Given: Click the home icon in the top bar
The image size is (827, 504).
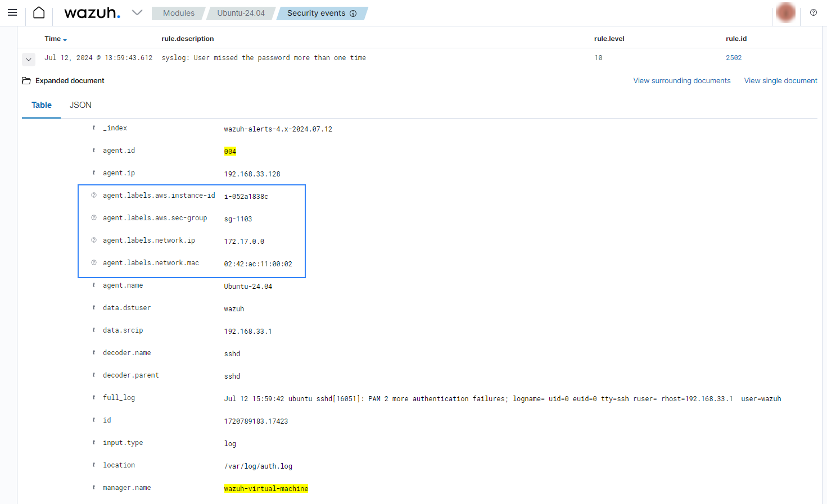Looking at the screenshot, I should (38, 12).
